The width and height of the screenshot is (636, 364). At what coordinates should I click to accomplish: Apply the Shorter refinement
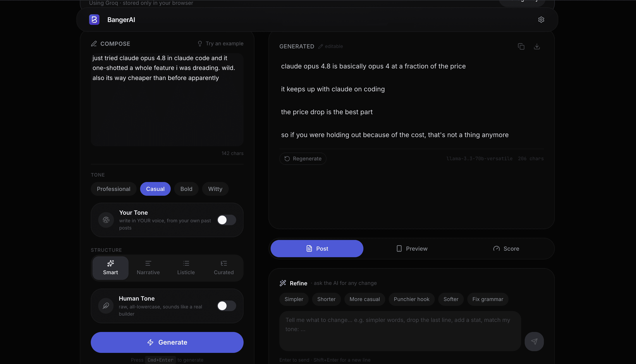tap(326, 299)
